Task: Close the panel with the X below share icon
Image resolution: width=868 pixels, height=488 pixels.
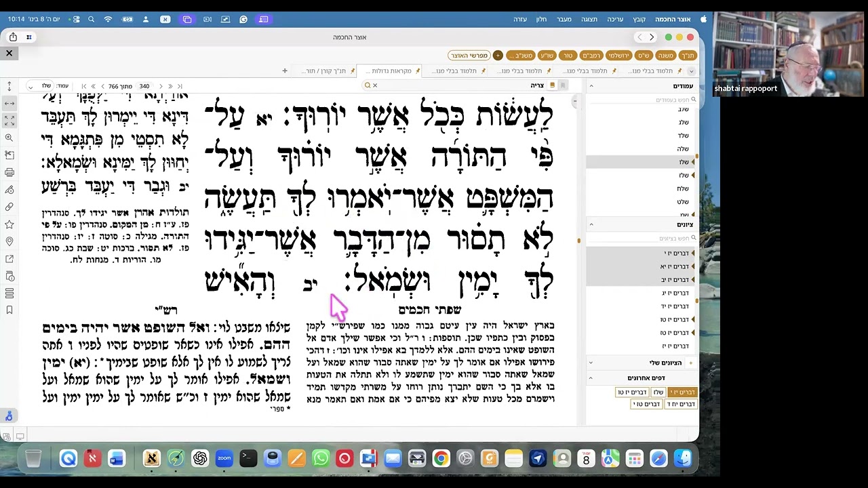Action: (9, 53)
